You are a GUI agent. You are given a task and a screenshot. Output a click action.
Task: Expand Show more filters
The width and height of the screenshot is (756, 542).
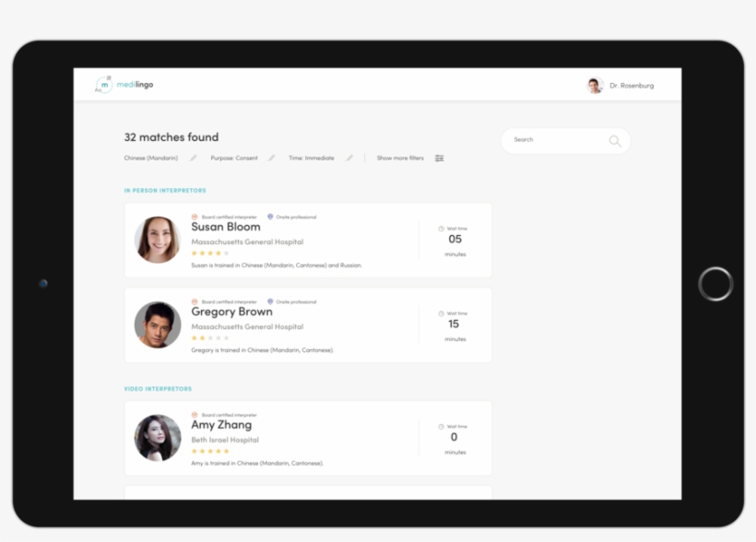400,158
